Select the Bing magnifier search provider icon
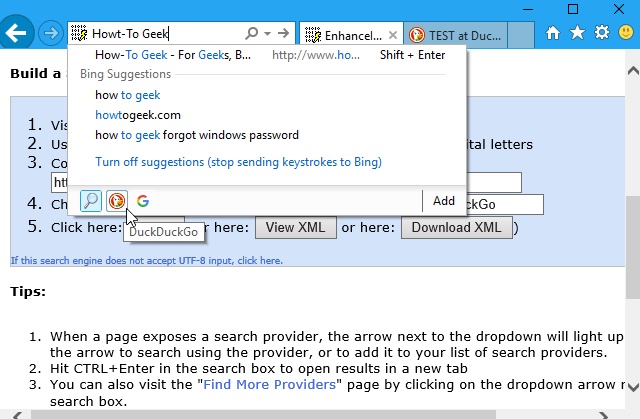Image resolution: width=640 pixels, height=419 pixels. 91,201
